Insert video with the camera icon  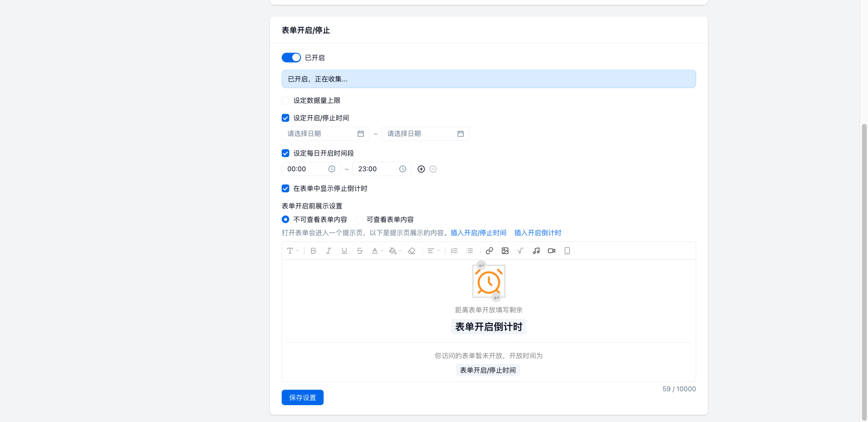coord(552,251)
